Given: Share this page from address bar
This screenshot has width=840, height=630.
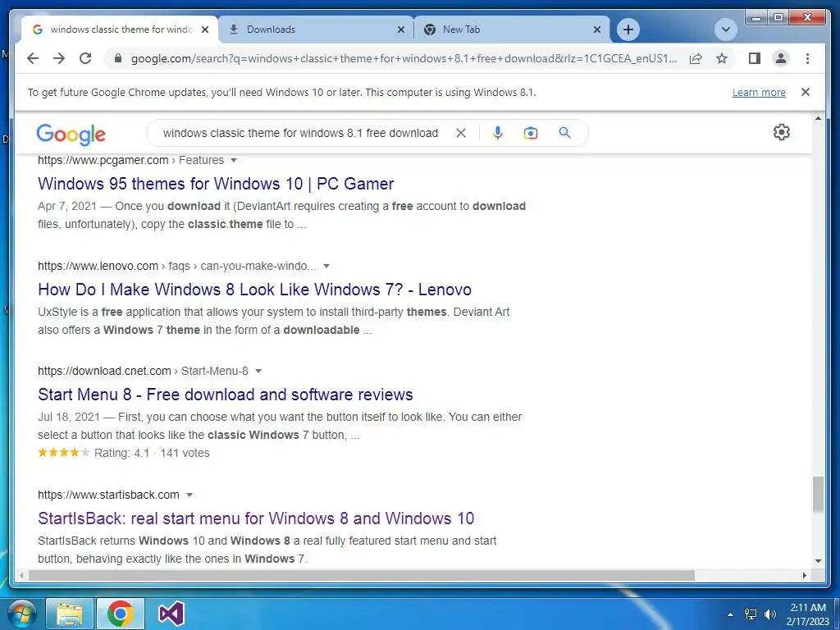Looking at the screenshot, I should [696, 58].
